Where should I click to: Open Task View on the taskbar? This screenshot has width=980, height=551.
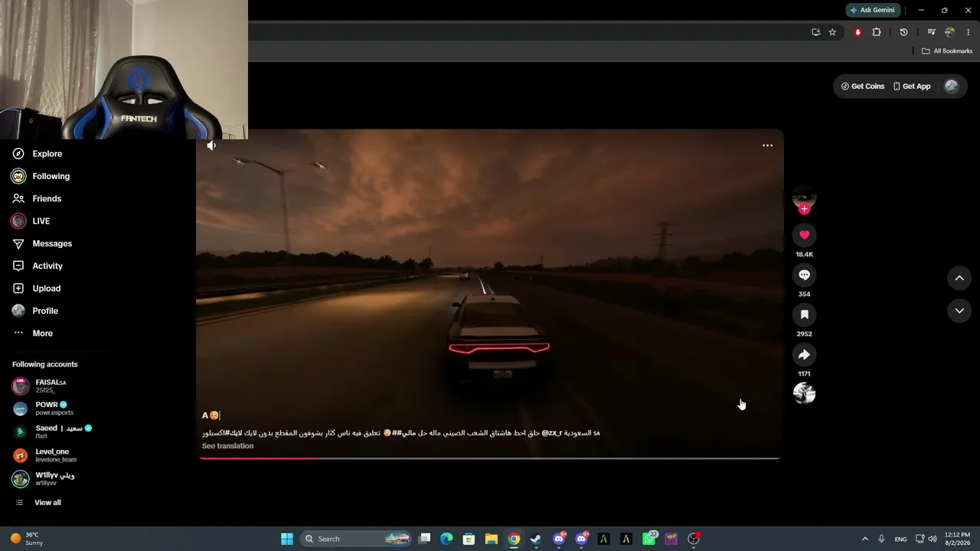pos(425,539)
